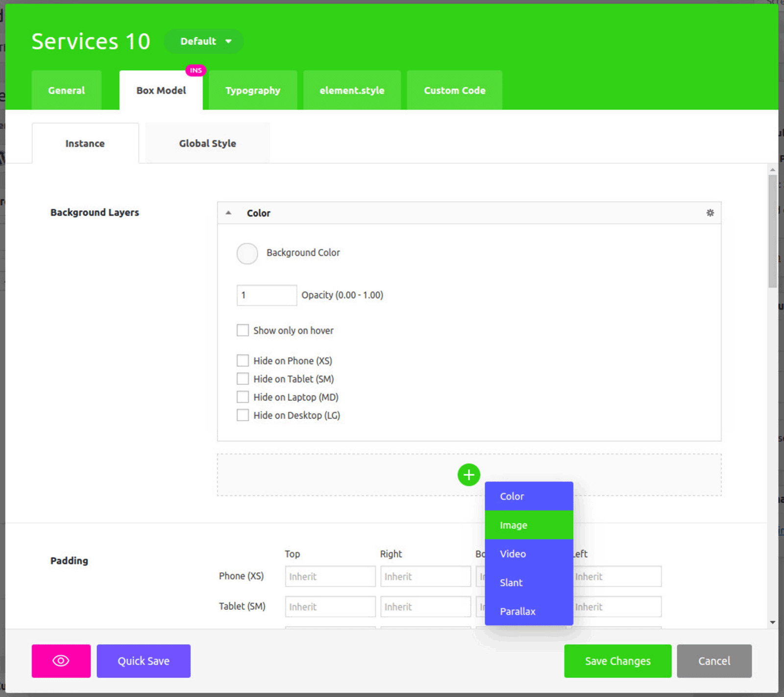Open the Typography tab
The height and width of the screenshot is (697, 784).
(x=253, y=90)
